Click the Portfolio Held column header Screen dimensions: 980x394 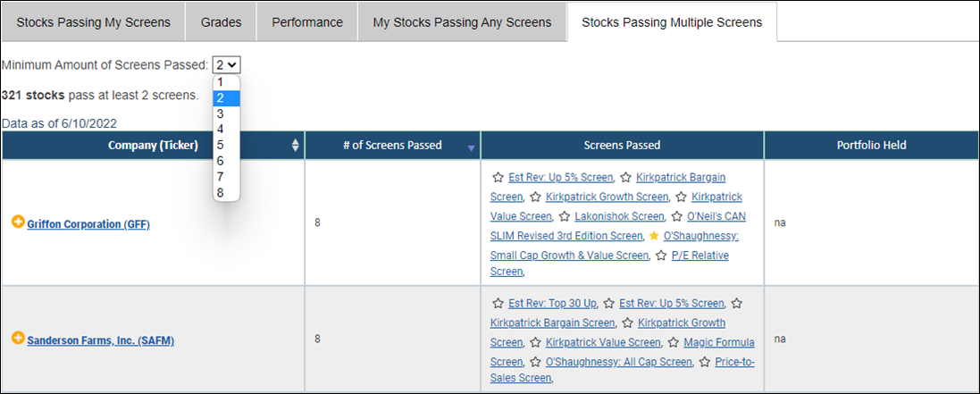point(871,145)
